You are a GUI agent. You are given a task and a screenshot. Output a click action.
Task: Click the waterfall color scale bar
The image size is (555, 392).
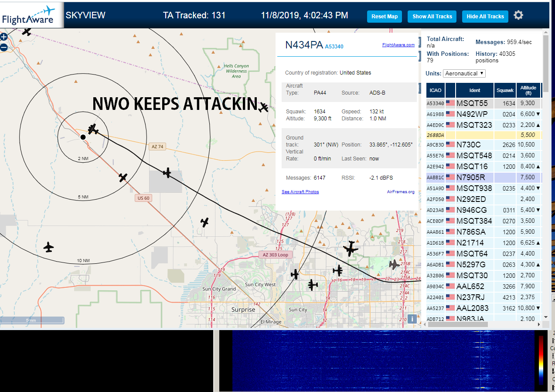(541, 360)
